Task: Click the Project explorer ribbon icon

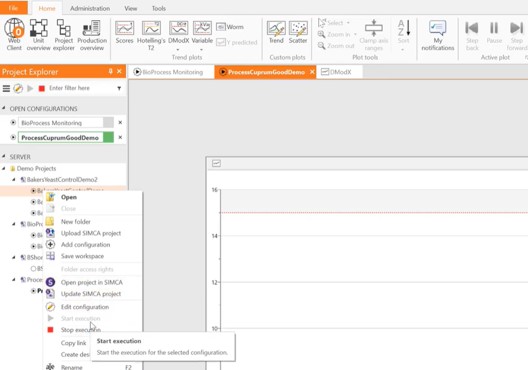Action: 64,34
